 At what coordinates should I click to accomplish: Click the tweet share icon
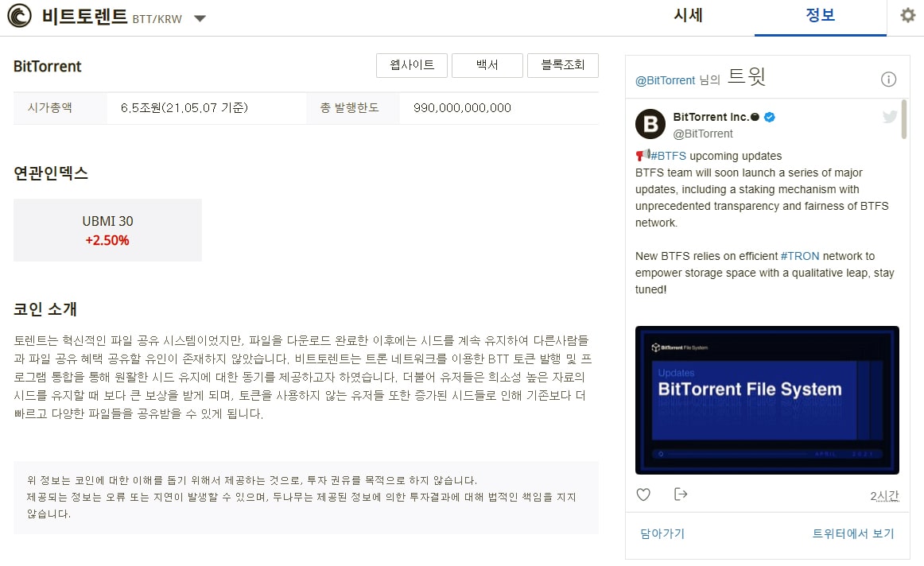[x=681, y=494]
